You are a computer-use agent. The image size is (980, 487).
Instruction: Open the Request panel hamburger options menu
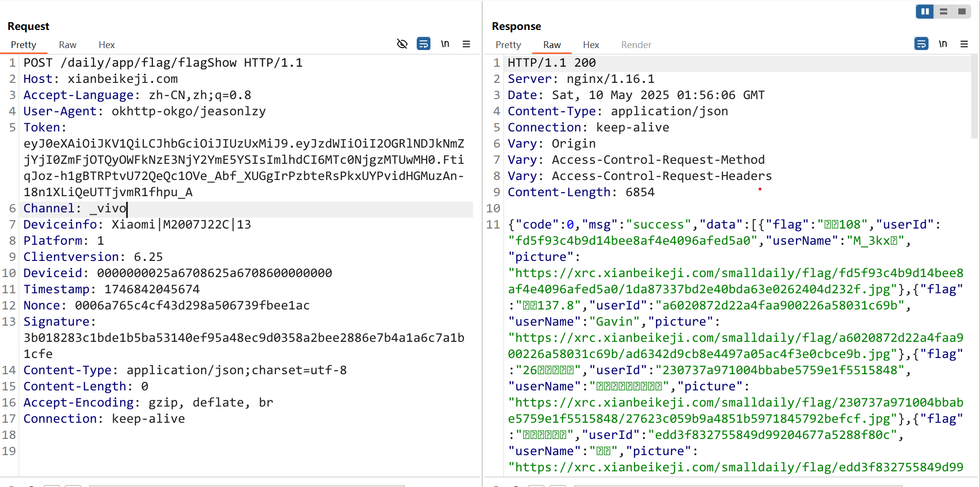pyautogui.click(x=466, y=44)
